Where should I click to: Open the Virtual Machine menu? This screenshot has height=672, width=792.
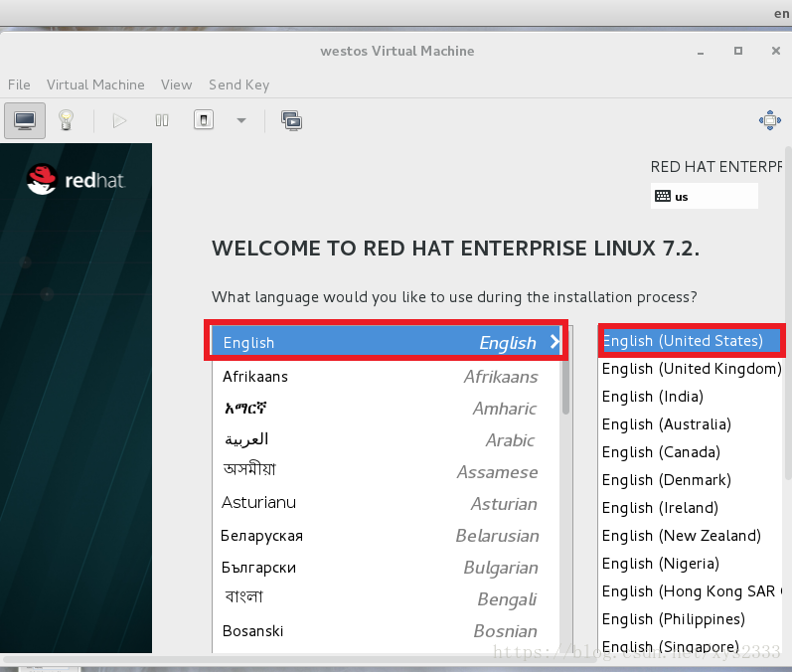coord(95,84)
